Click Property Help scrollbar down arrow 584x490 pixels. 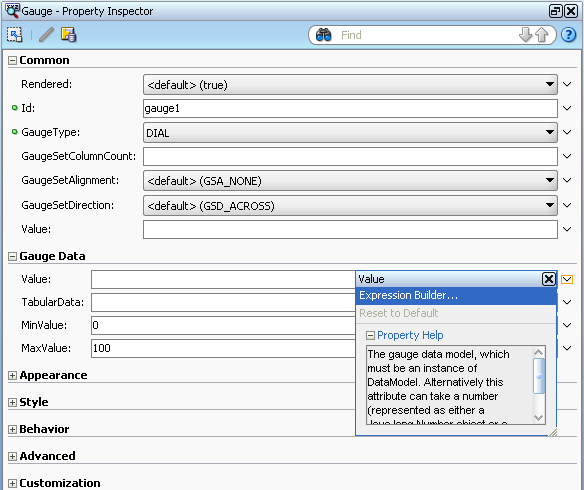539,417
